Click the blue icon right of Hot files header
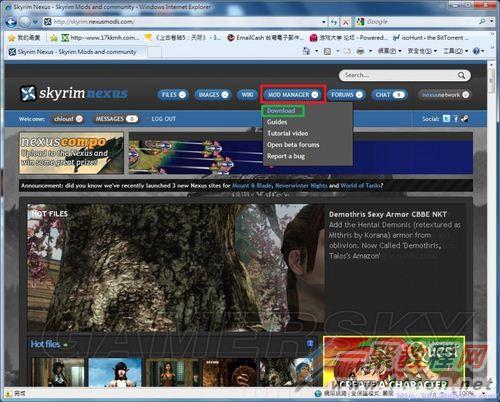 (x=310, y=344)
